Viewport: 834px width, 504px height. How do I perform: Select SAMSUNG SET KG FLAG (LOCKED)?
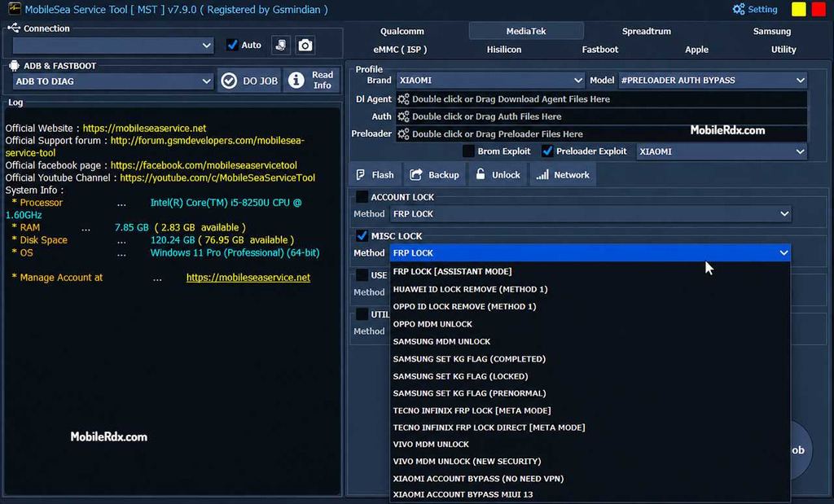(590, 376)
